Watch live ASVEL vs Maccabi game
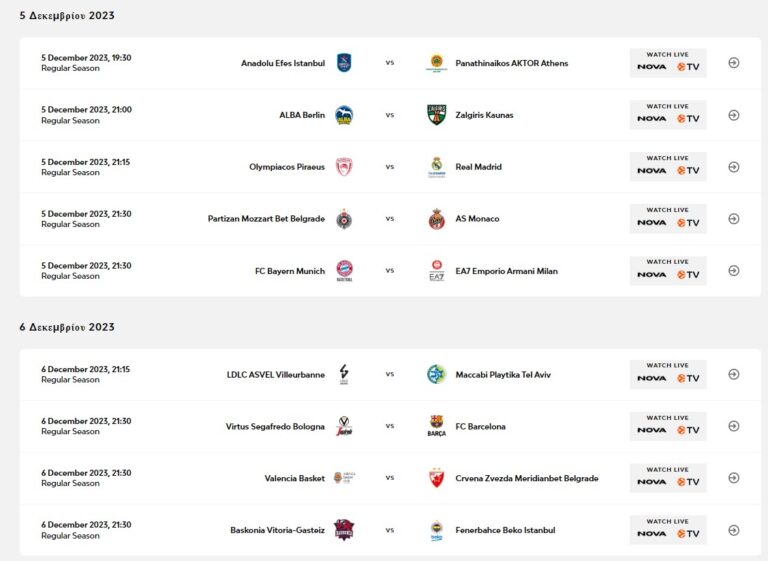The width and height of the screenshot is (768, 561). tap(668, 374)
